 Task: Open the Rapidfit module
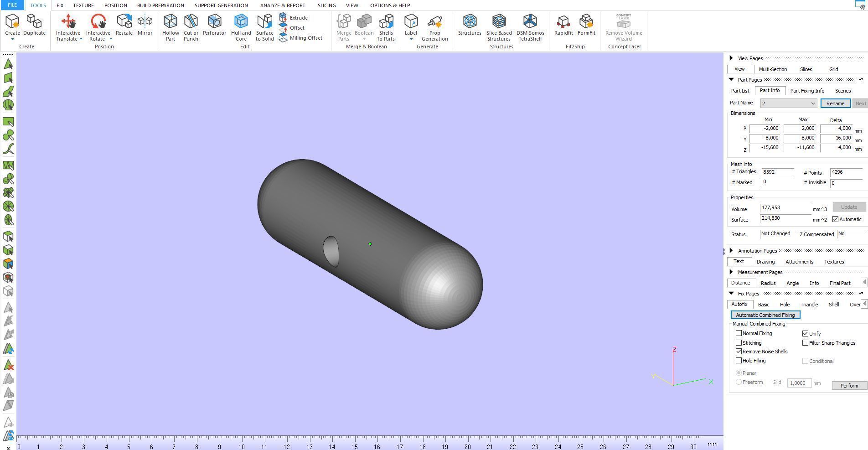[x=563, y=25]
